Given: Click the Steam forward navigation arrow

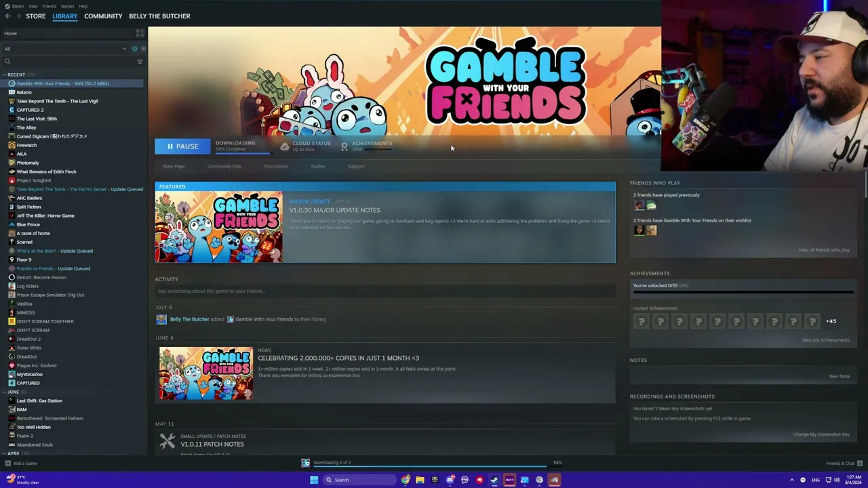Looking at the screenshot, I should pos(18,16).
